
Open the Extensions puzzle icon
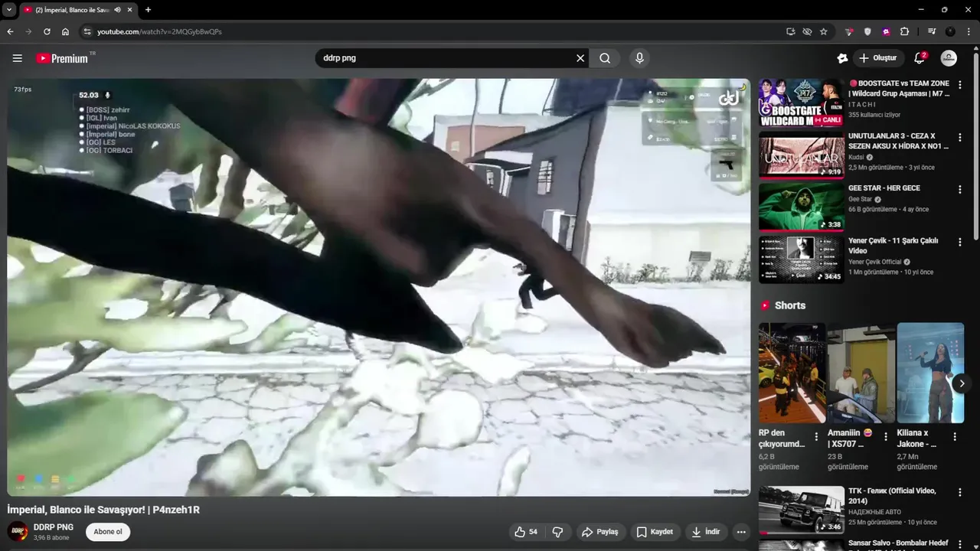(x=904, y=31)
